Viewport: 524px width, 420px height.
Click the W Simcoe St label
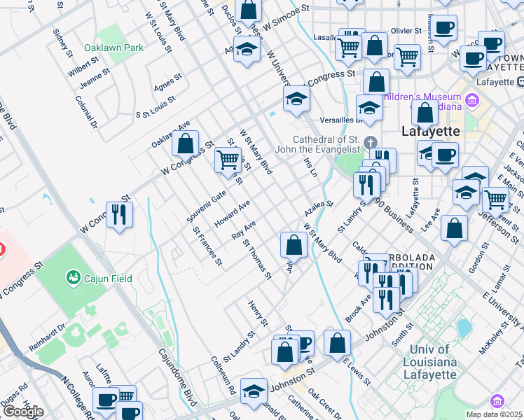click(286, 18)
